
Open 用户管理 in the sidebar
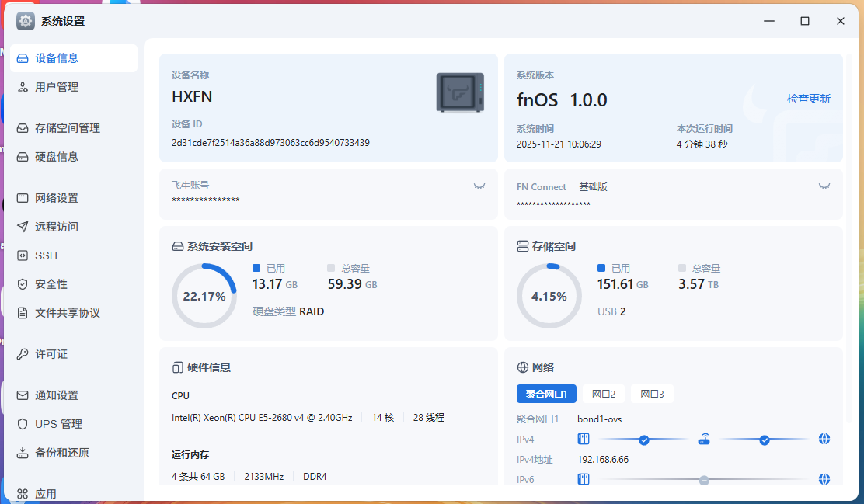coord(73,87)
